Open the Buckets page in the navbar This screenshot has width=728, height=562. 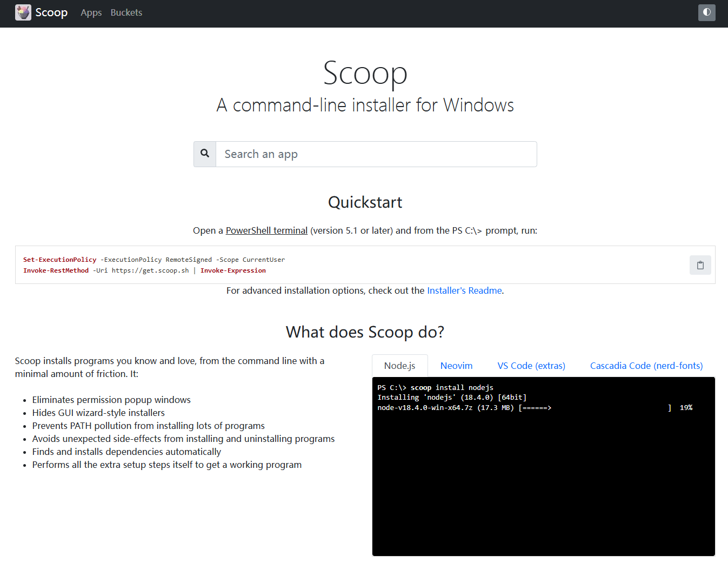pyautogui.click(x=126, y=12)
